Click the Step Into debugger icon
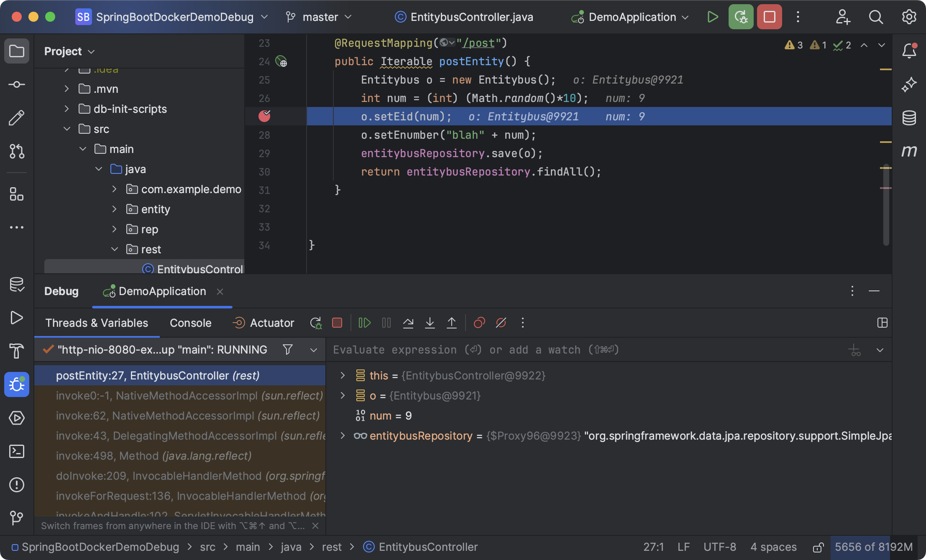The image size is (926, 560). (430, 323)
